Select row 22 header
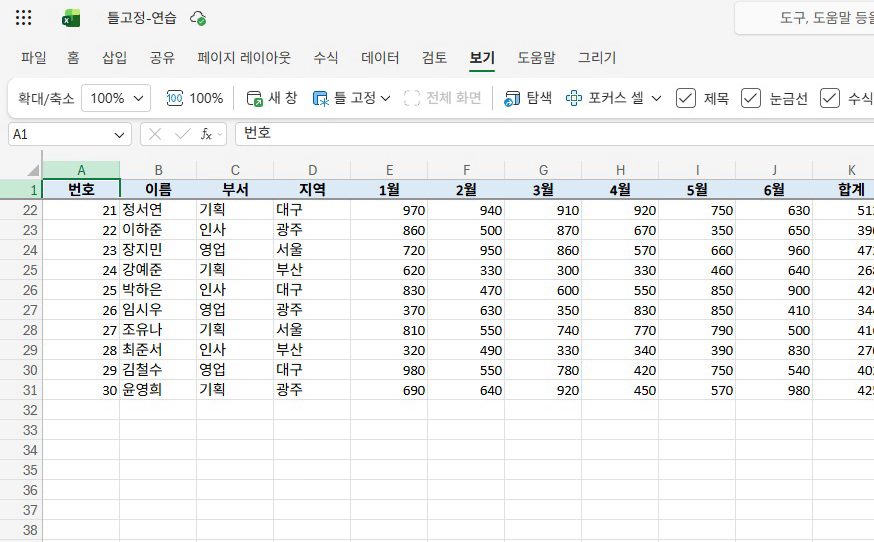874x542 pixels. (21, 210)
